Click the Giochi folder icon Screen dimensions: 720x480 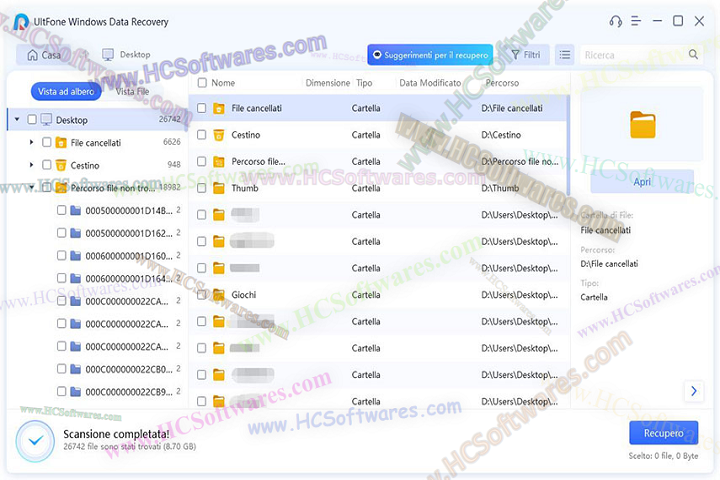[219, 295]
